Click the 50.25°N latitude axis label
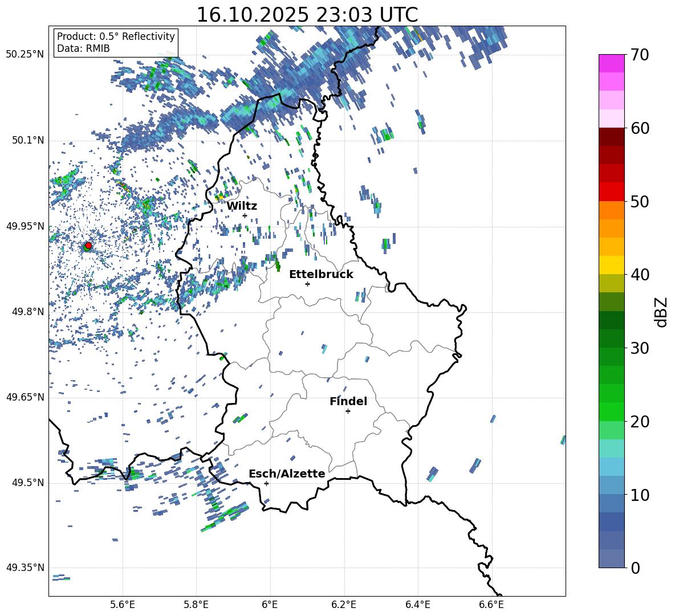 [25, 55]
